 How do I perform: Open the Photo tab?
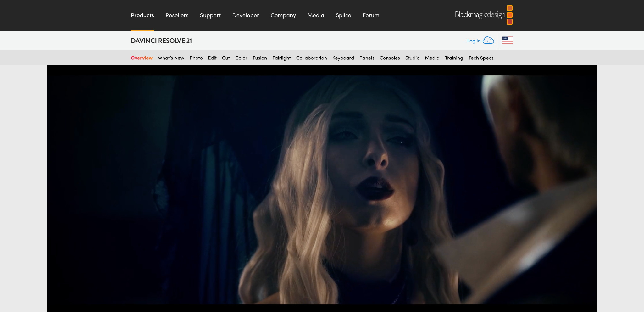(x=196, y=58)
